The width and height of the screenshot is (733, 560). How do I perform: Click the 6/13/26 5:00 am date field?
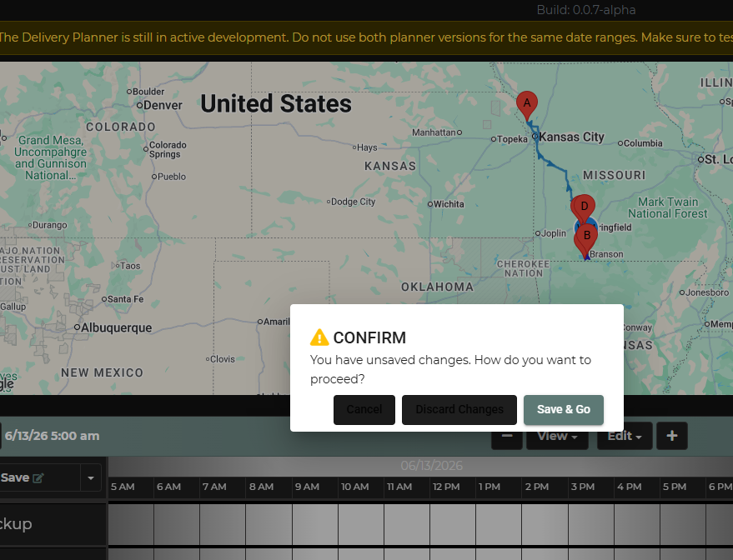point(52,436)
